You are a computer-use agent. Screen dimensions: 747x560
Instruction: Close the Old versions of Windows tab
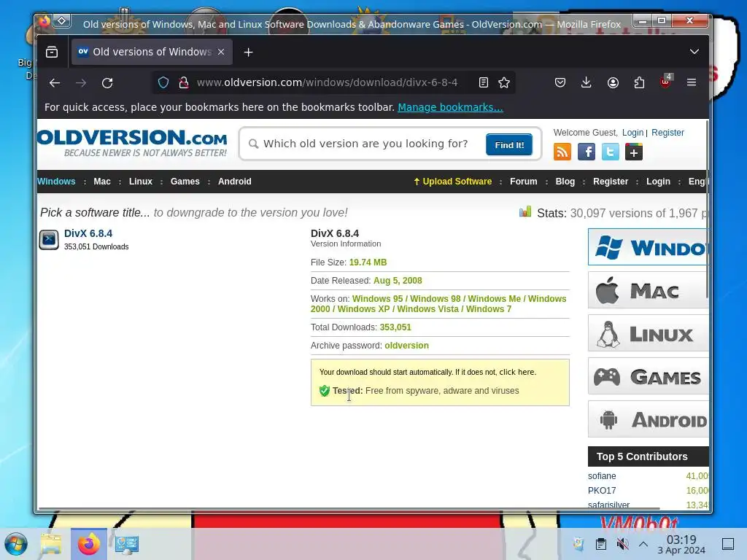pos(221,52)
